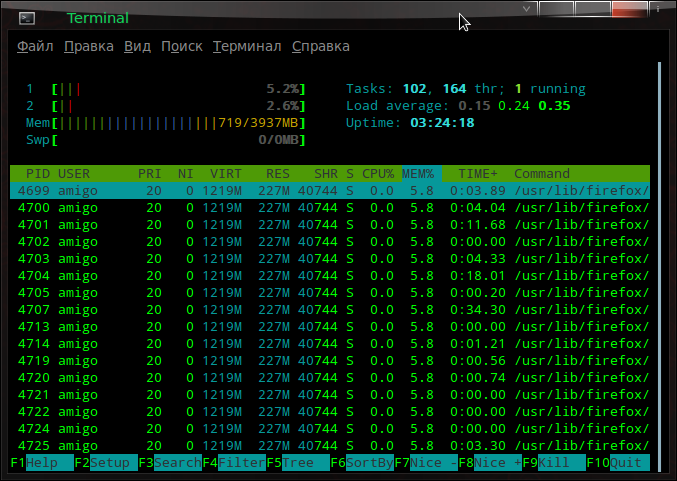Select process row with PID 4700
The width and height of the screenshot is (677, 481).
330,208
